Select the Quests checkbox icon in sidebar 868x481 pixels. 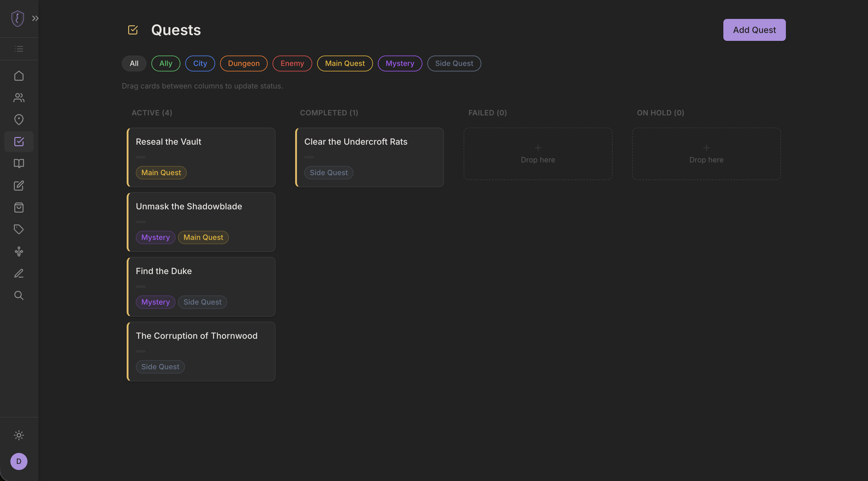19,142
